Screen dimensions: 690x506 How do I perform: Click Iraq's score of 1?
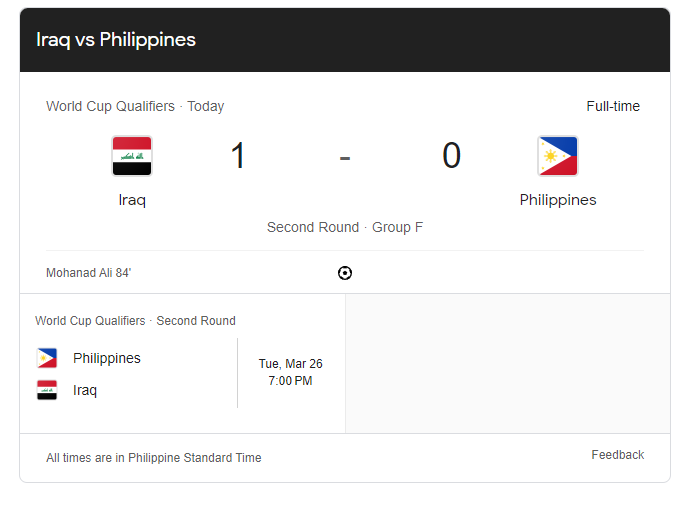(x=238, y=156)
